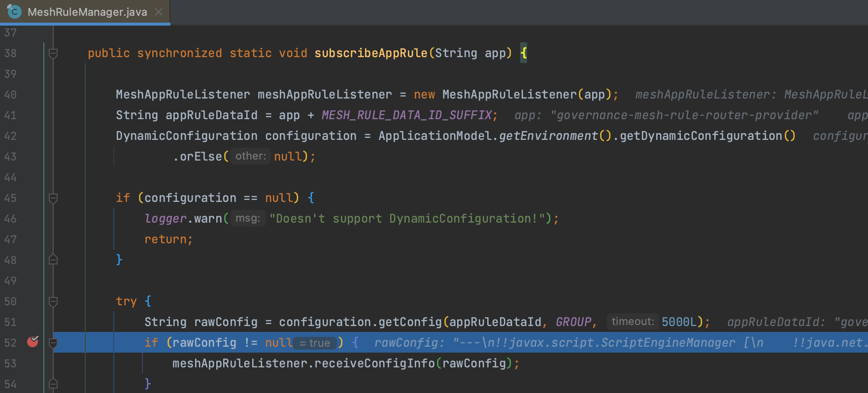Image resolution: width=868 pixels, height=393 pixels.
Task: Click the Java class icon on the MeshRuleManager.java tab
Action: pyautogui.click(x=14, y=11)
